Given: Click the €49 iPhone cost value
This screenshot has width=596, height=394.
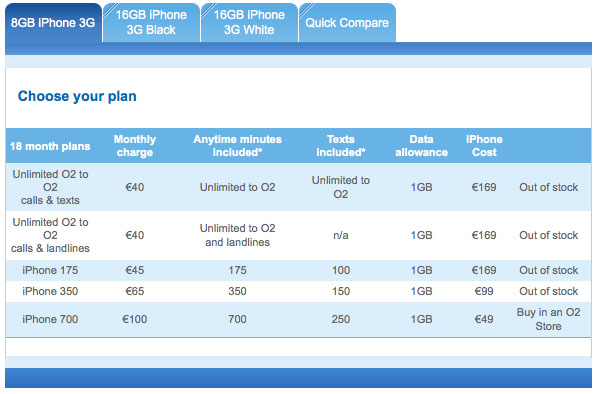Looking at the screenshot, I should [x=484, y=319].
